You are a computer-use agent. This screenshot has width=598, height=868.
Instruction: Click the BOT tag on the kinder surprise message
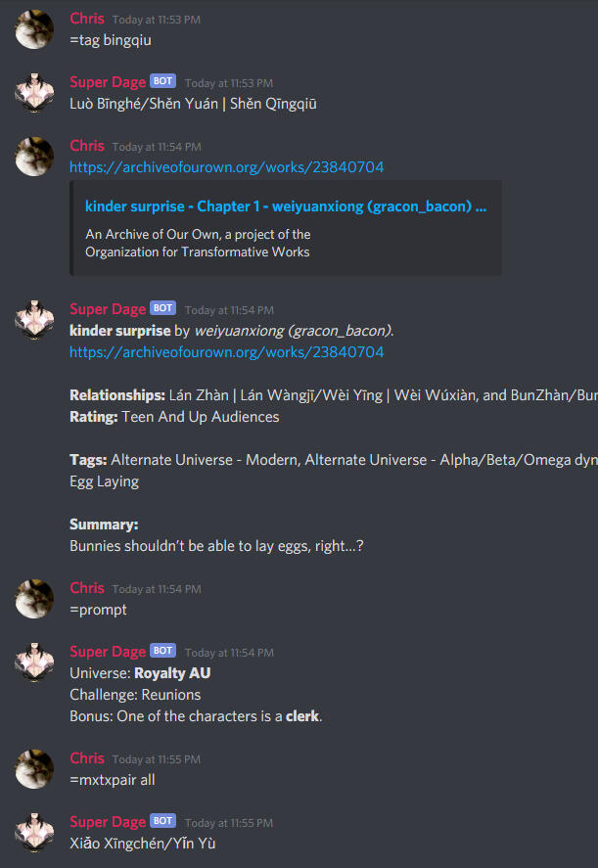pyautogui.click(x=162, y=308)
